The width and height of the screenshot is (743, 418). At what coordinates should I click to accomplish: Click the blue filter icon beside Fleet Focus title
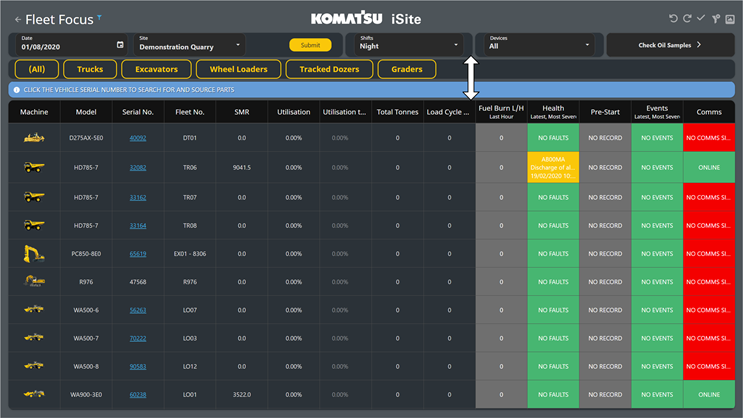coord(100,17)
